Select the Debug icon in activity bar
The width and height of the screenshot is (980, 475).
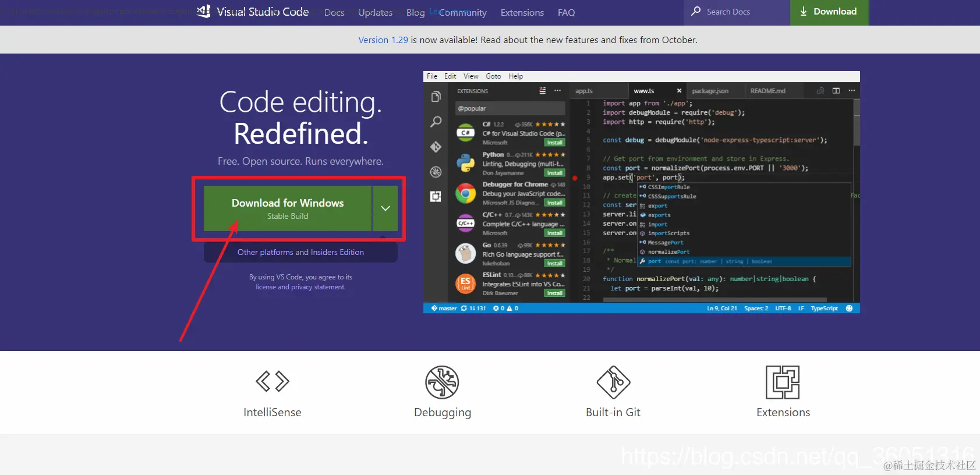[436, 172]
